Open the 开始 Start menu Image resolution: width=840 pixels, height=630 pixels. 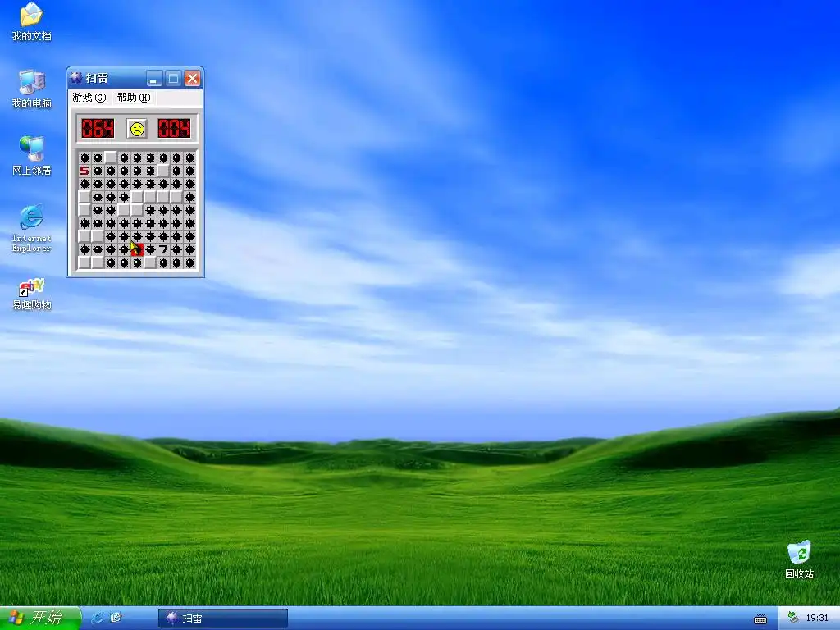(40, 618)
